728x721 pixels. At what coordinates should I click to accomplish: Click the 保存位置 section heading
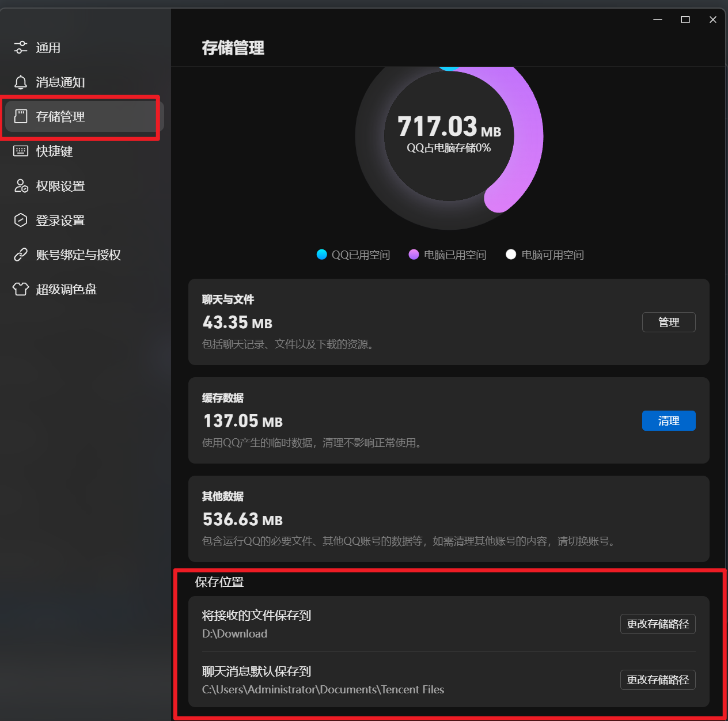219,582
